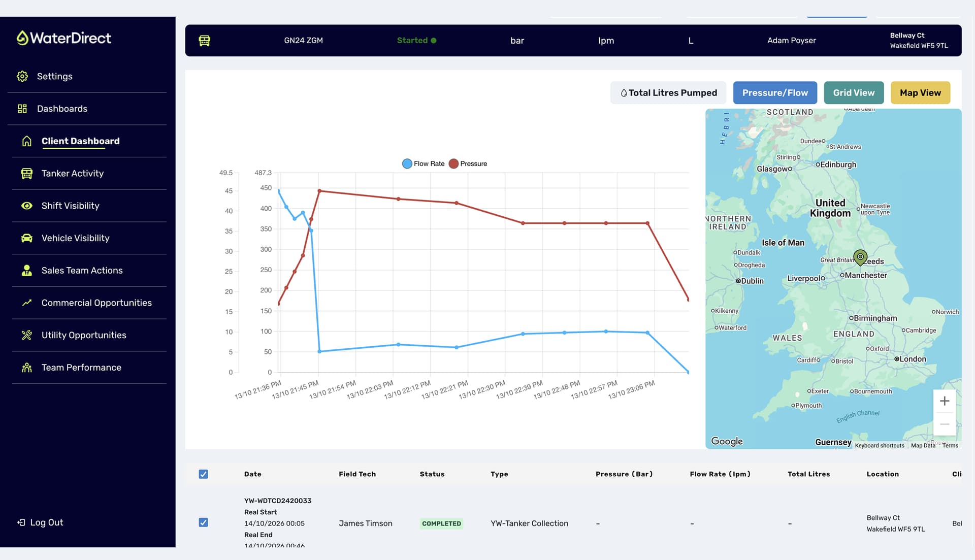Screen dimensions: 975x560
Task: Click the Pressure (Bar) column header
Action: click(x=624, y=474)
